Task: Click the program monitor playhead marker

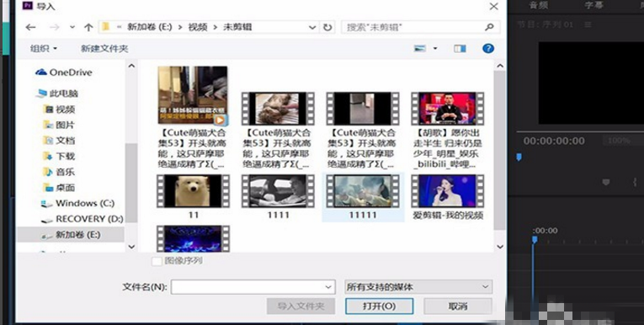Action: point(519,157)
